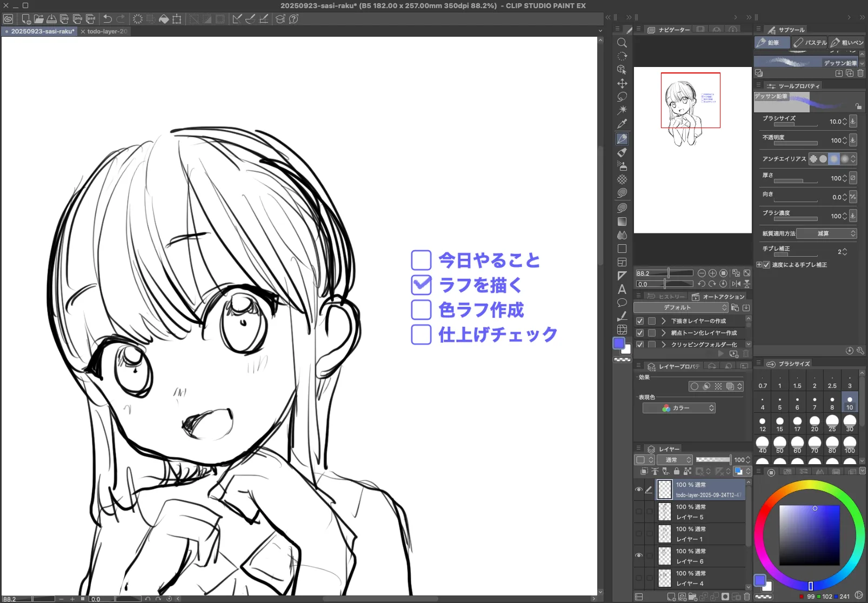The width and height of the screenshot is (868, 603).
Task: Hide the todo-layer using its eye icon
Action: coord(639,490)
